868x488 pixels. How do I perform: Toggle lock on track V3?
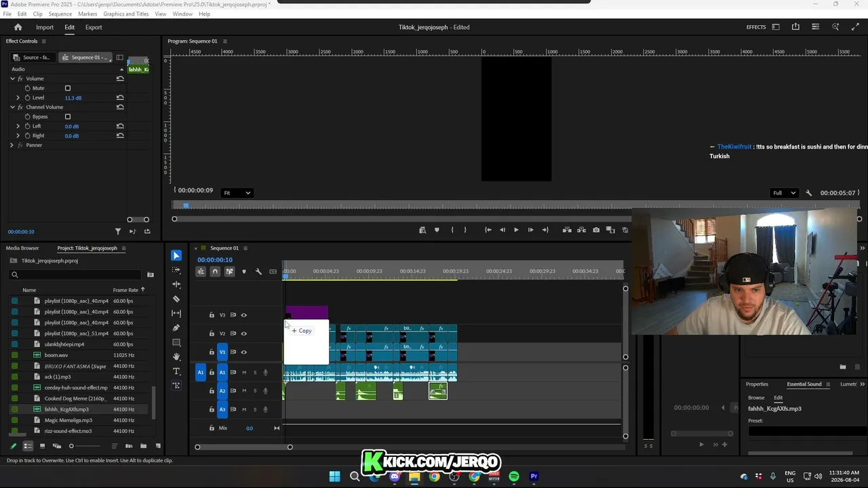(212, 314)
